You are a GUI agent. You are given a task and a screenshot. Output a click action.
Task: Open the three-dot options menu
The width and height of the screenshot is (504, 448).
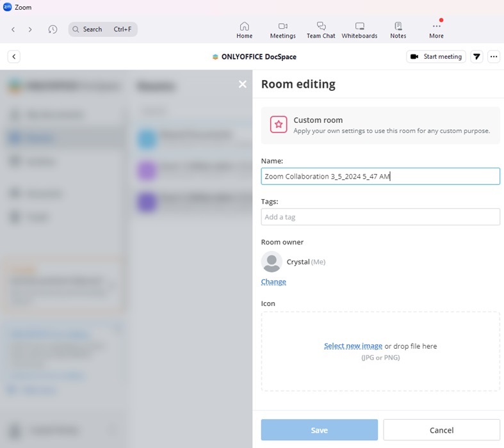point(493,57)
